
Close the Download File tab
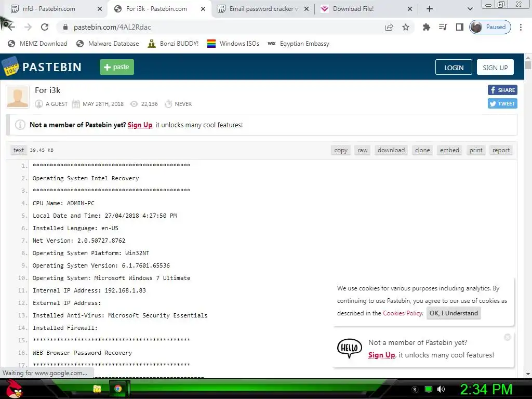(x=410, y=9)
